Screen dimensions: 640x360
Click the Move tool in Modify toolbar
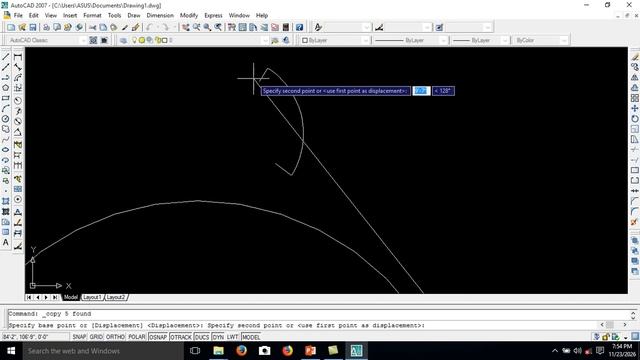pos(635,108)
